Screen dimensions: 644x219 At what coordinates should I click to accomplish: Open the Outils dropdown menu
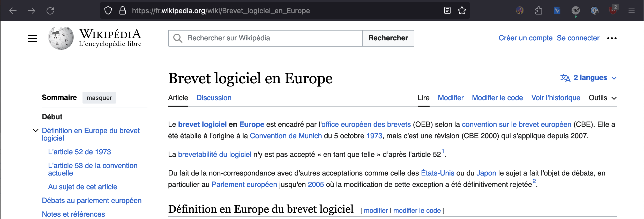[603, 98]
